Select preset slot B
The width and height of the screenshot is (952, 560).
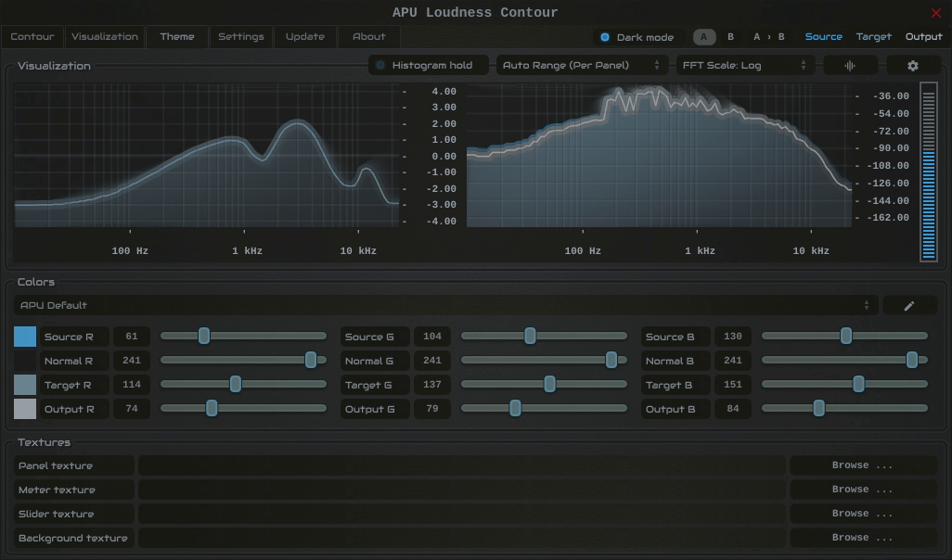click(x=730, y=37)
